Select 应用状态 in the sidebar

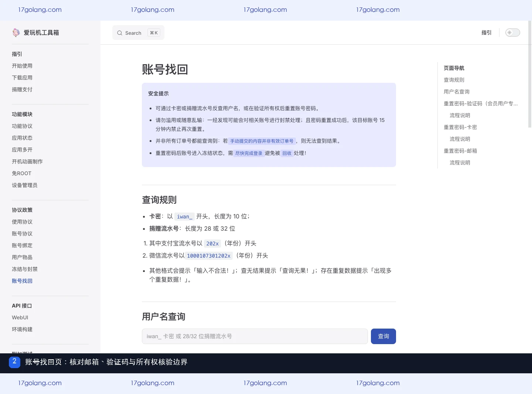[22, 138]
